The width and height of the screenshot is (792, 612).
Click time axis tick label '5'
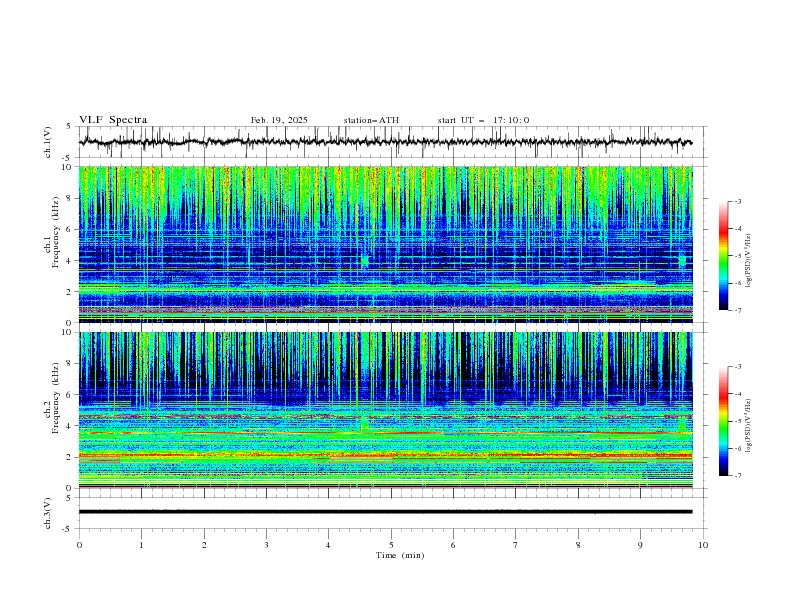[x=391, y=545]
